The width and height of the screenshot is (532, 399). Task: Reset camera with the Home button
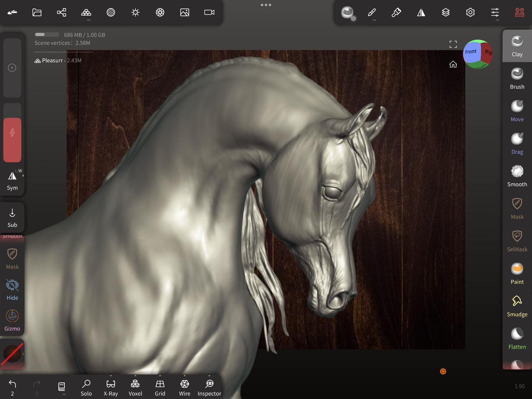(x=453, y=64)
